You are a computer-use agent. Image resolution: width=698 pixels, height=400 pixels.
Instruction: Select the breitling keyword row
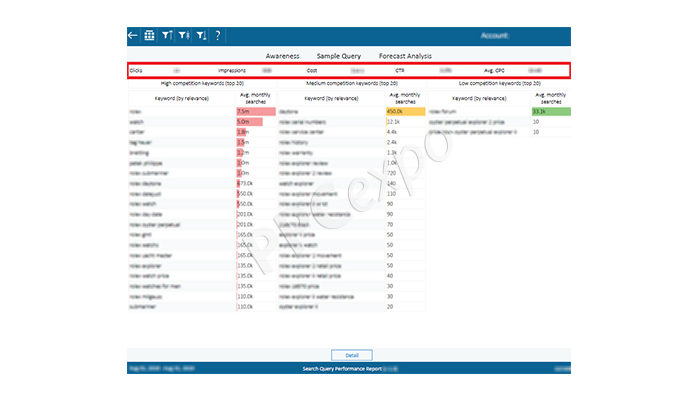tap(182, 153)
